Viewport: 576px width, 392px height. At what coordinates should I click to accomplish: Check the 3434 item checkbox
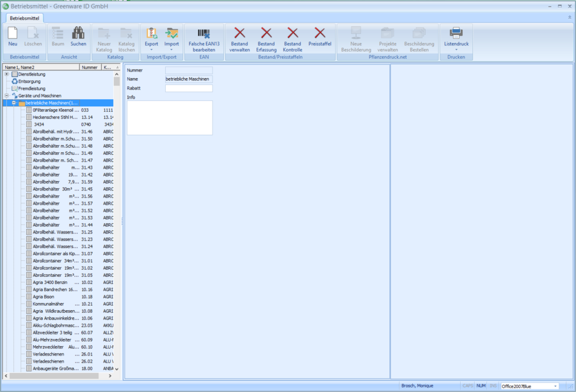[x=29, y=125]
